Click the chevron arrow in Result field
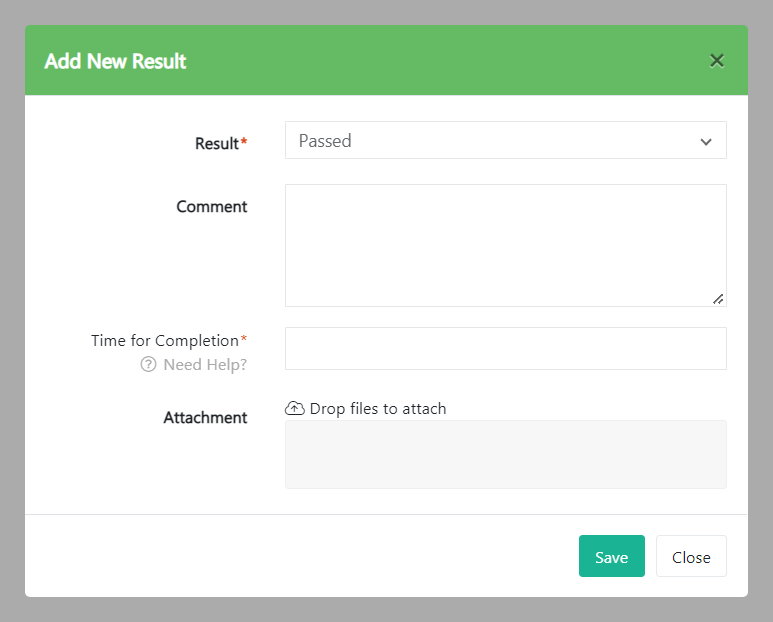Screen dimensions: 773x622 [x=706, y=142]
